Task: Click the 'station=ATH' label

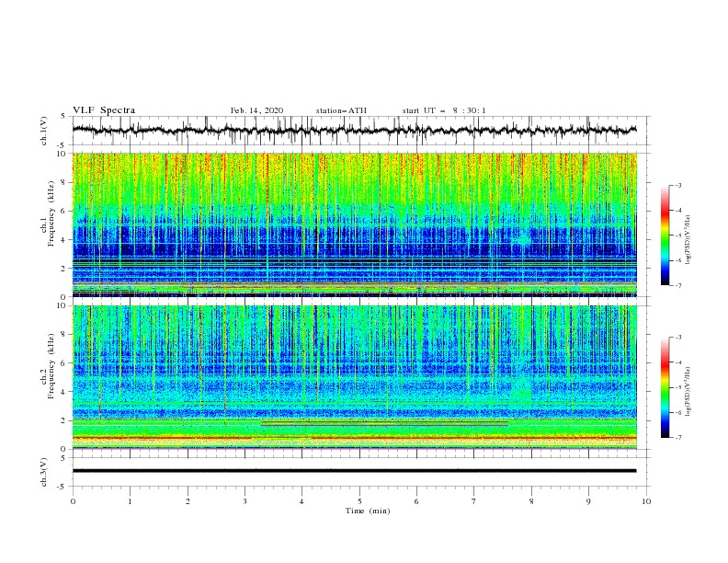Action: [x=341, y=110]
